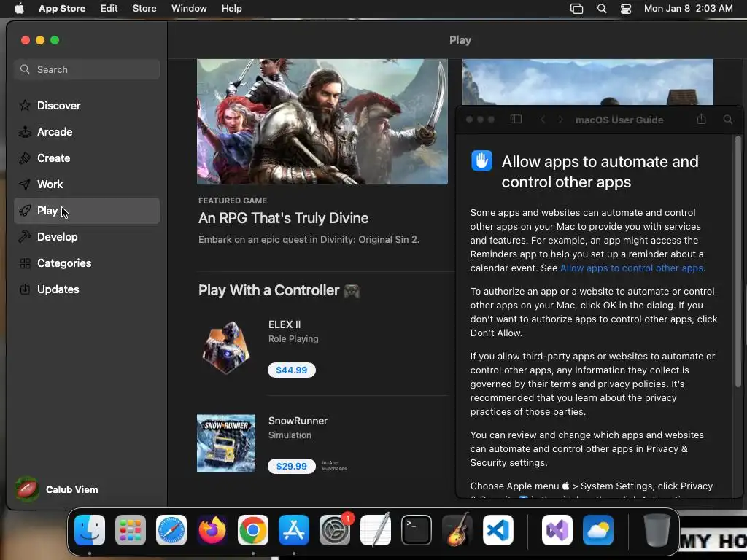The image size is (747, 560).
Task: Open Control Center in menu bar
Action: point(626,9)
